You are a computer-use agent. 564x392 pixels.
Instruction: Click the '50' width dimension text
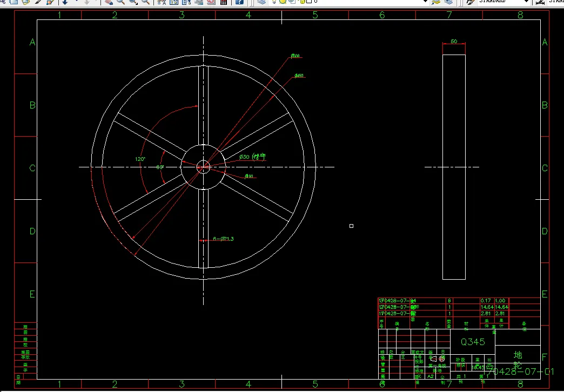tap(454, 42)
